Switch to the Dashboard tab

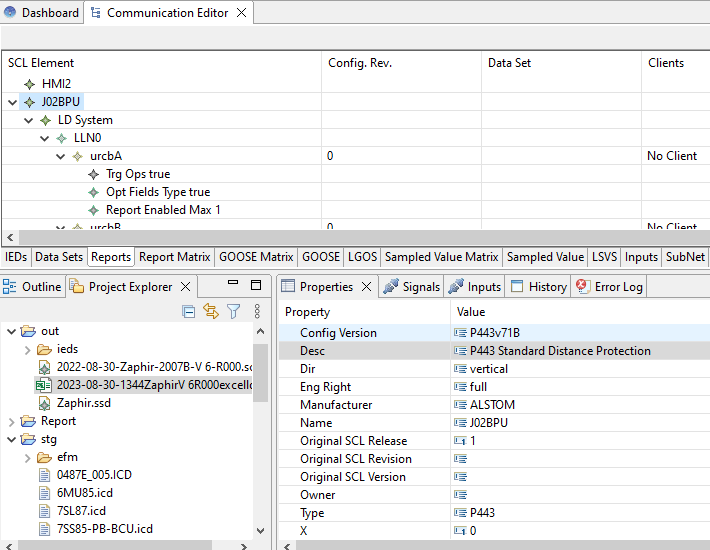[42, 13]
